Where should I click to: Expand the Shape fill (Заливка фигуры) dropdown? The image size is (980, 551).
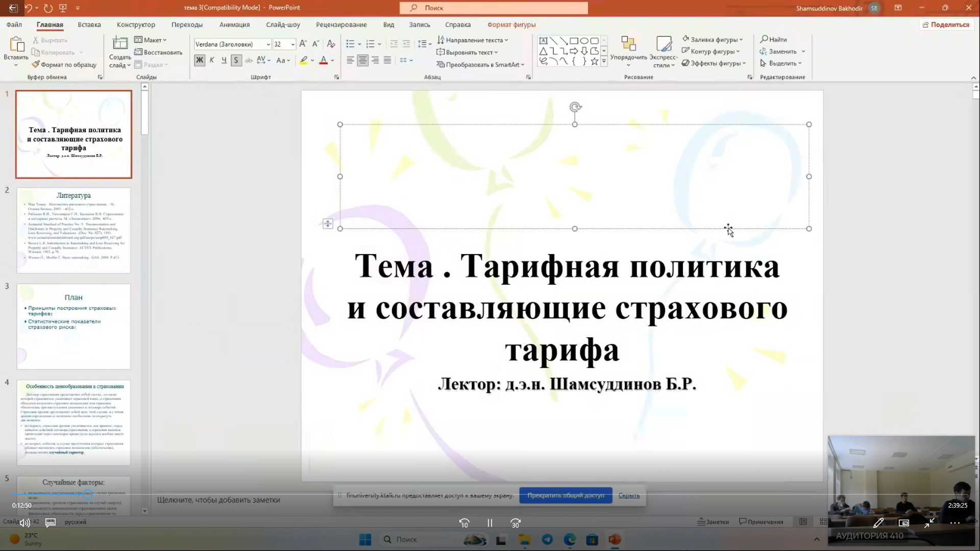[741, 39]
